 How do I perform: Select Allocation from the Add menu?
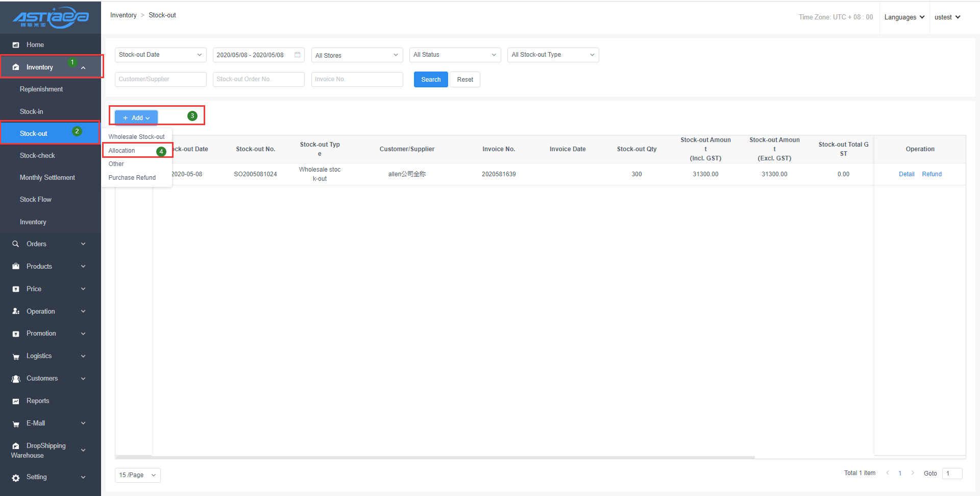coord(122,151)
